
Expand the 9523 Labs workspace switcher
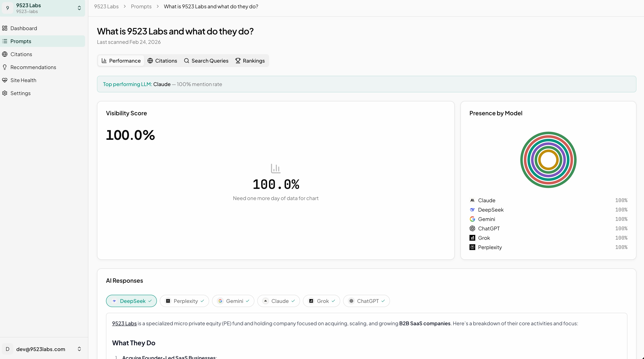pos(43,8)
